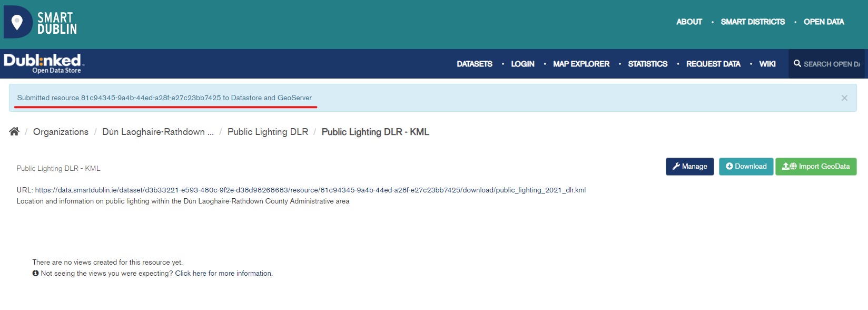Click the search magnifier icon
Screen dimensions: 868x310
click(x=797, y=64)
